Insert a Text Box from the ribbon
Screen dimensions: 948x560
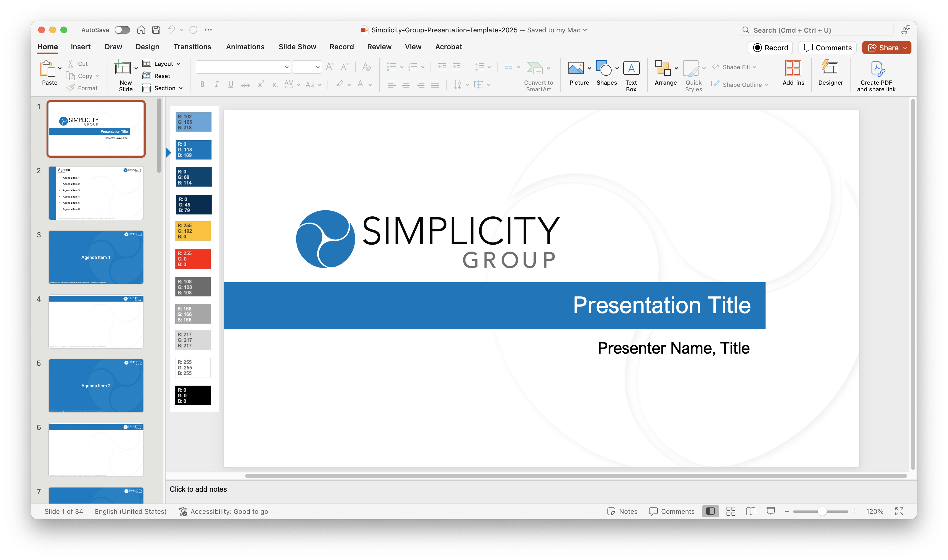point(631,68)
